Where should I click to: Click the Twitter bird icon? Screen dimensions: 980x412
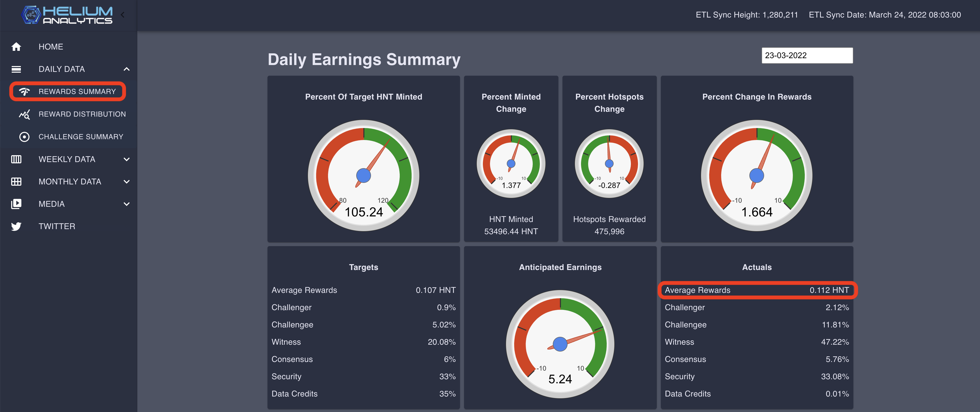tap(16, 227)
